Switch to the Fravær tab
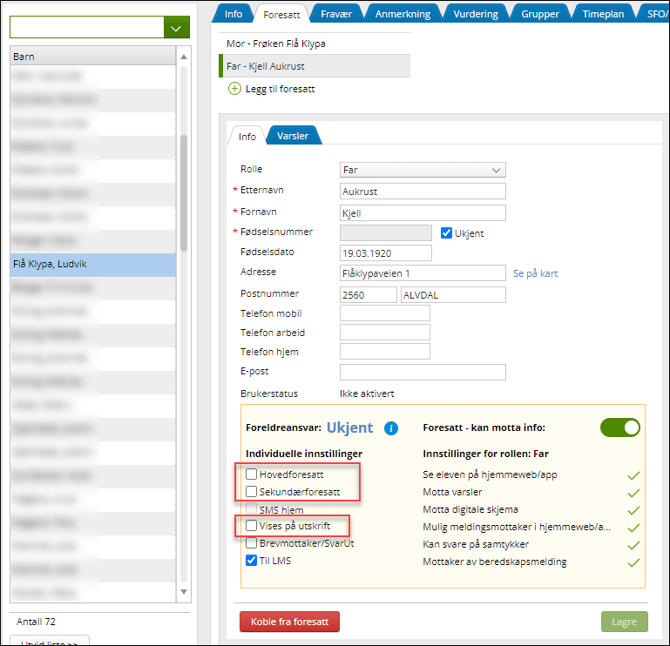 (335, 14)
